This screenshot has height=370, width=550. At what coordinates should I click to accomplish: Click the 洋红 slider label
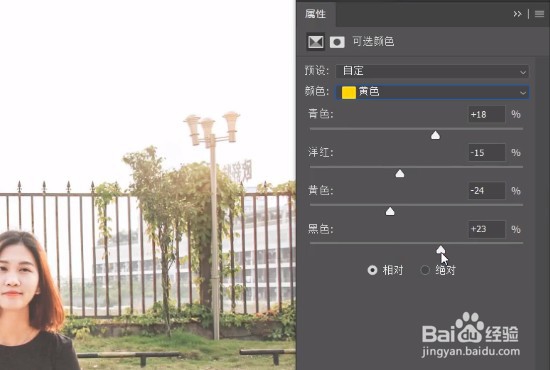pyautogui.click(x=321, y=152)
